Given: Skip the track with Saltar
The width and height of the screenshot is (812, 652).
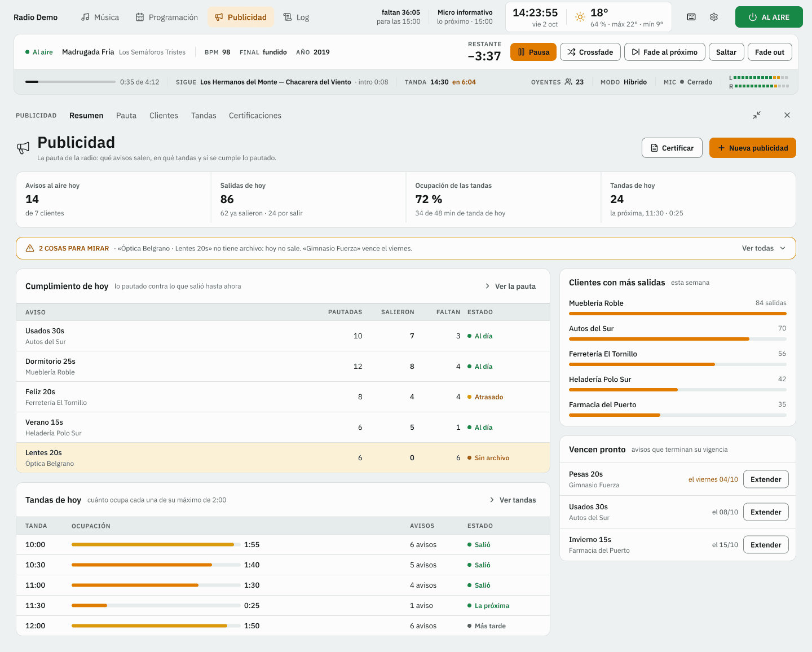Looking at the screenshot, I should [x=726, y=52].
